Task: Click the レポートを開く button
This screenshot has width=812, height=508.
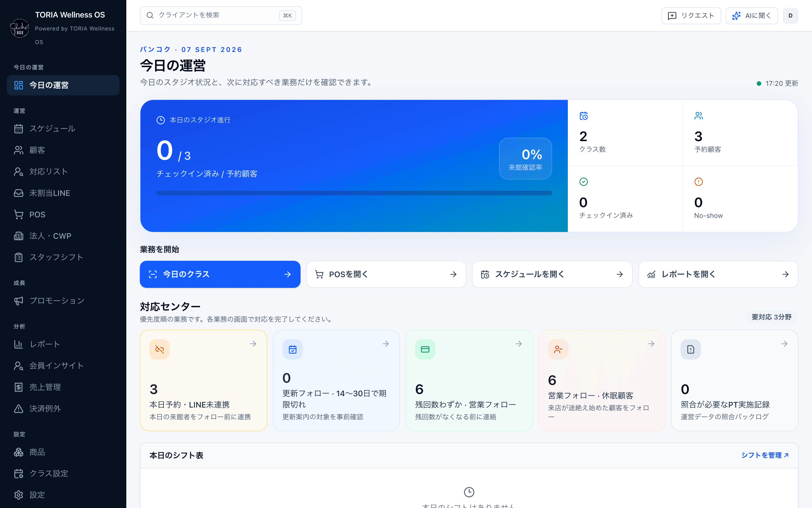Action: coord(718,274)
